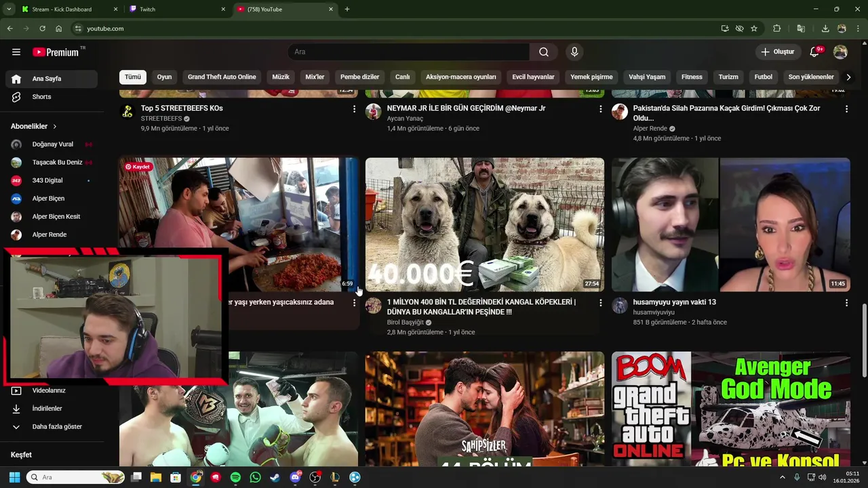Open Birol Başyiğit channel link
The image size is (868, 488).
(406, 323)
